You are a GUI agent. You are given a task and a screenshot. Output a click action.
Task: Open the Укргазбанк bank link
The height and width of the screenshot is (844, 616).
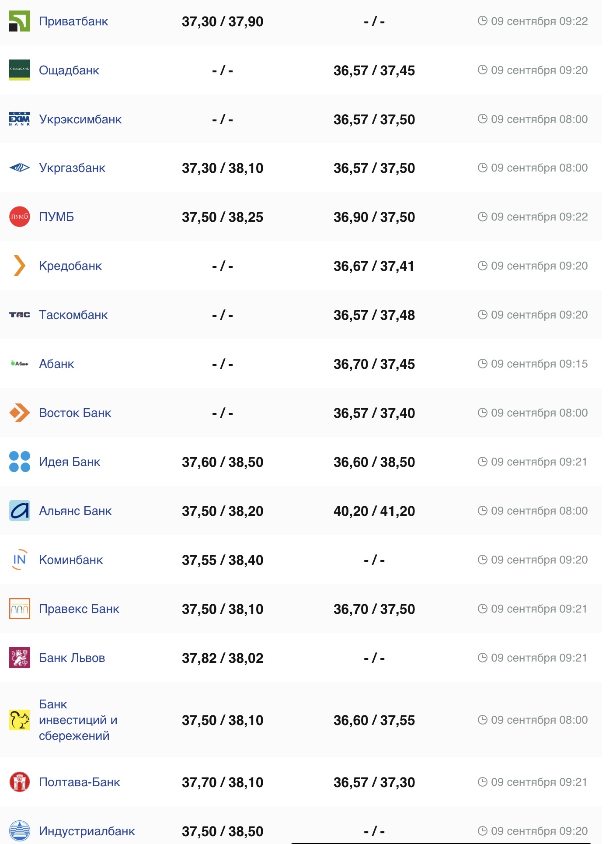(x=72, y=168)
